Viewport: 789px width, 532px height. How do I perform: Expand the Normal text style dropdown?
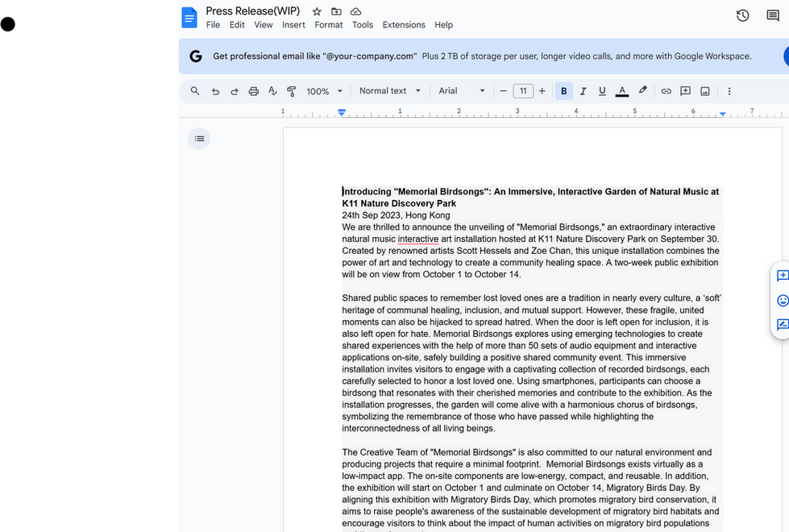[390, 91]
